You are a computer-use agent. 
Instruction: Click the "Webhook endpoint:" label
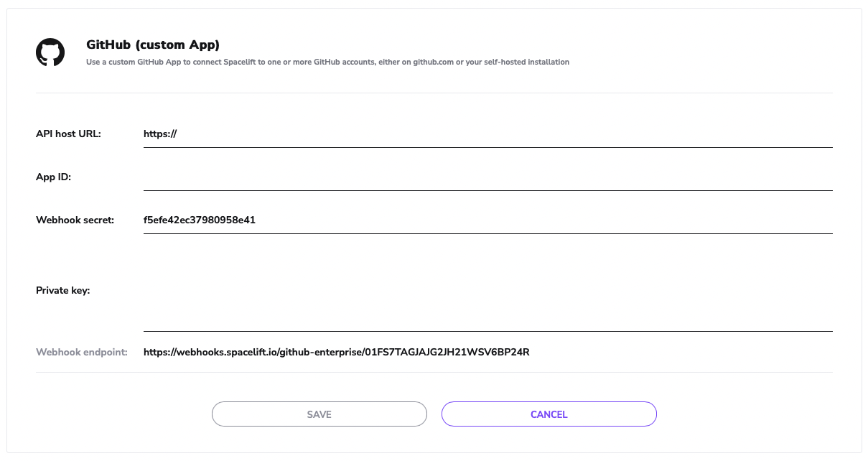81,353
